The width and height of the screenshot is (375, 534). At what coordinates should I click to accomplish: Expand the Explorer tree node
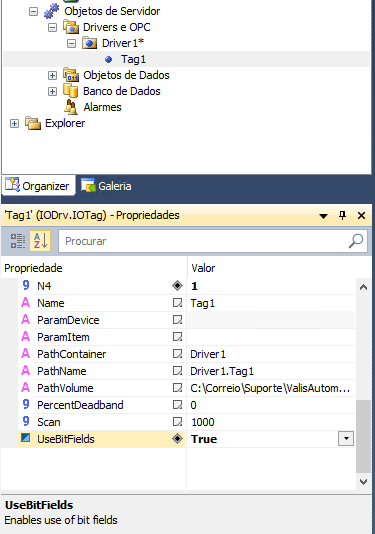pos(14,123)
